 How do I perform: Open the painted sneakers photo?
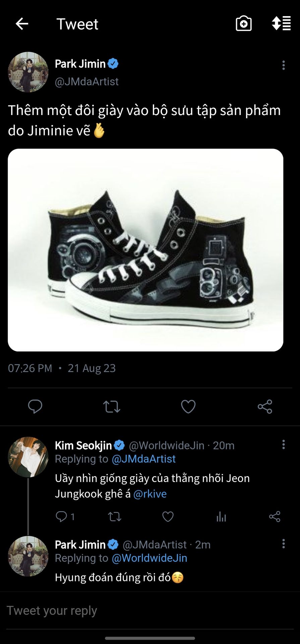click(x=145, y=250)
